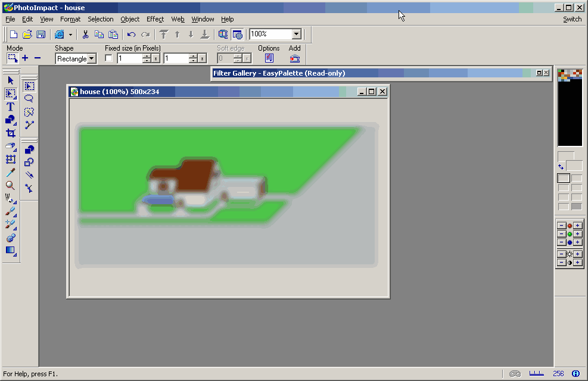The height and width of the screenshot is (381, 588).
Task: Decrease blue with minus button
Action: click(561, 242)
